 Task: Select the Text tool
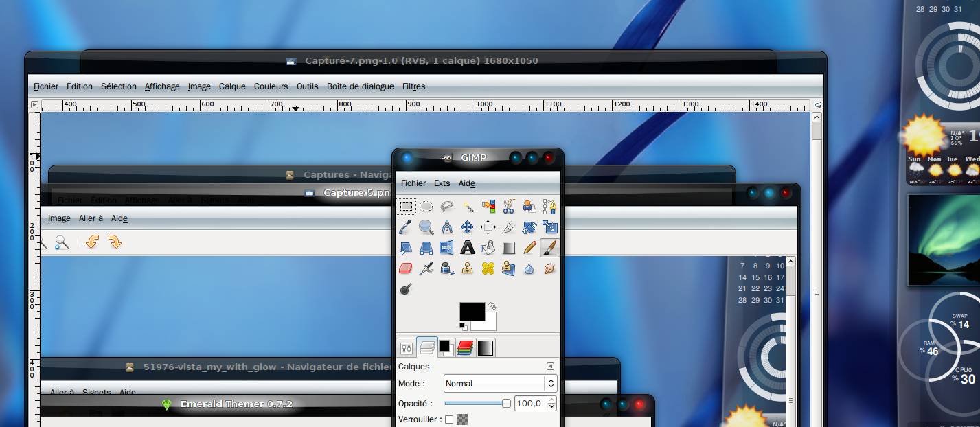click(468, 247)
